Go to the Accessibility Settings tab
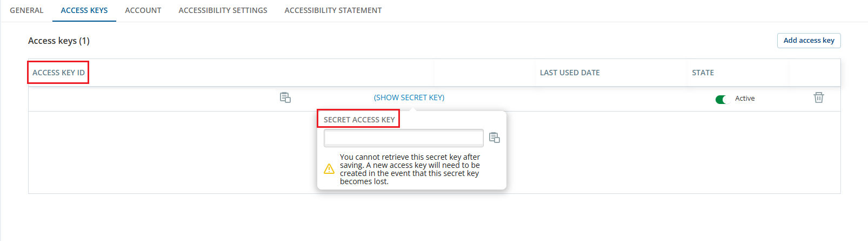 click(x=223, y=10)
